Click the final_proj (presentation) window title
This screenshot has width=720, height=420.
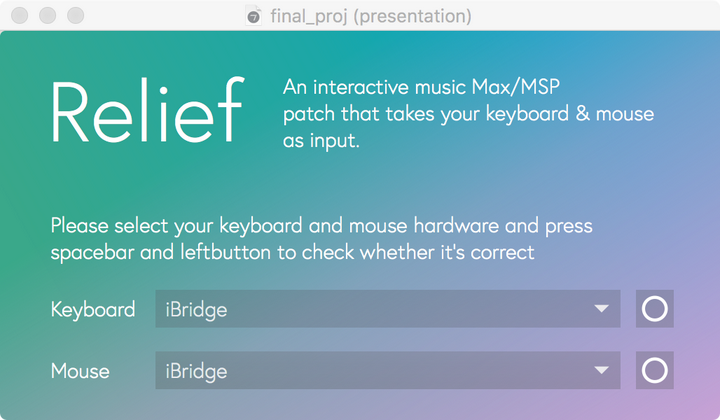click(371, 16)
